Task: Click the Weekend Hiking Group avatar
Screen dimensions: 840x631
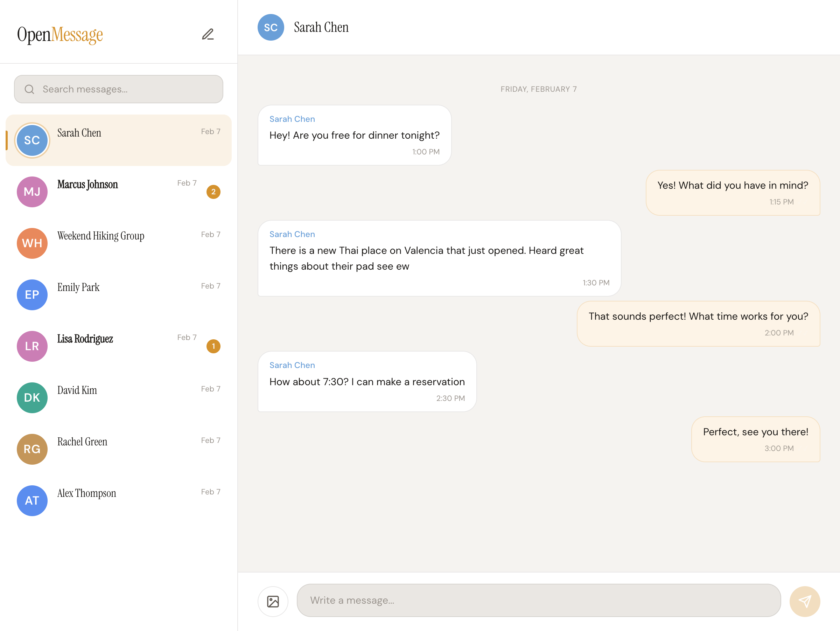Action: tap(32, 243)
